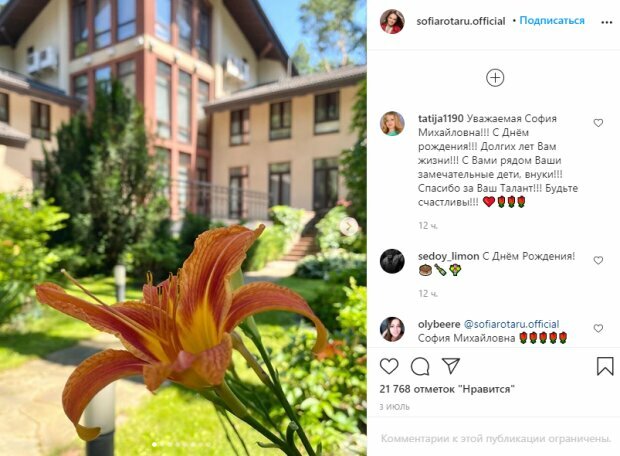Open the comment speech bubble icon
Image resolution: width=620 pixels, height=456 pixels.
(x=420, y=367)
